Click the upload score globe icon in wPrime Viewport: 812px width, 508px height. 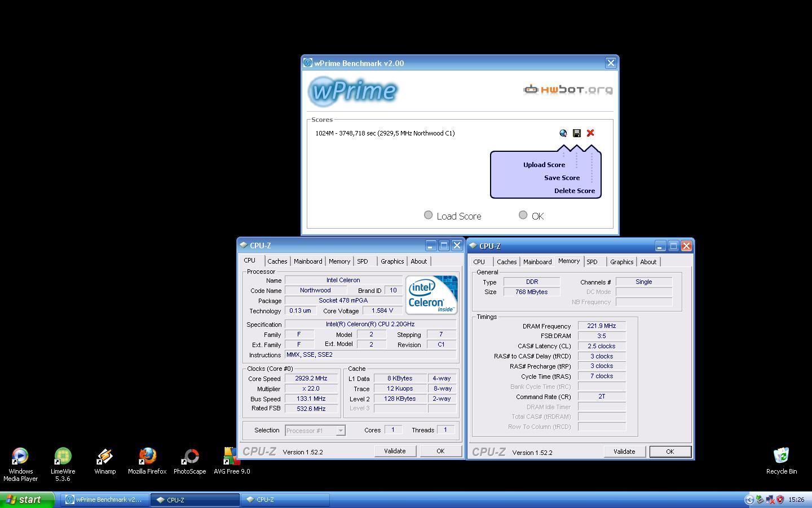563,133
